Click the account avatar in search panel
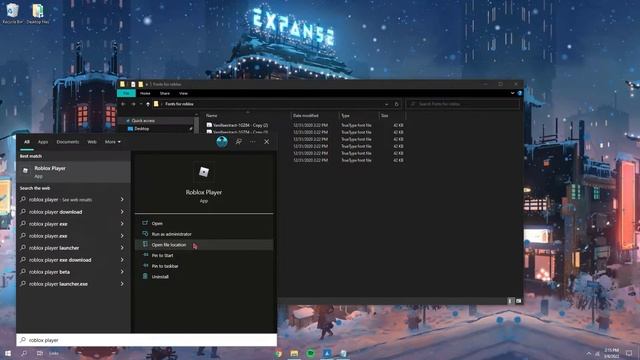 (222, 142)
